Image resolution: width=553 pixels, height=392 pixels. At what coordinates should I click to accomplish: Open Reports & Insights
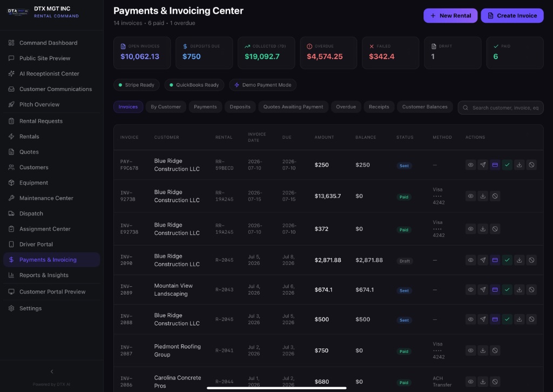pyautogui.click(x=51, y=275)
